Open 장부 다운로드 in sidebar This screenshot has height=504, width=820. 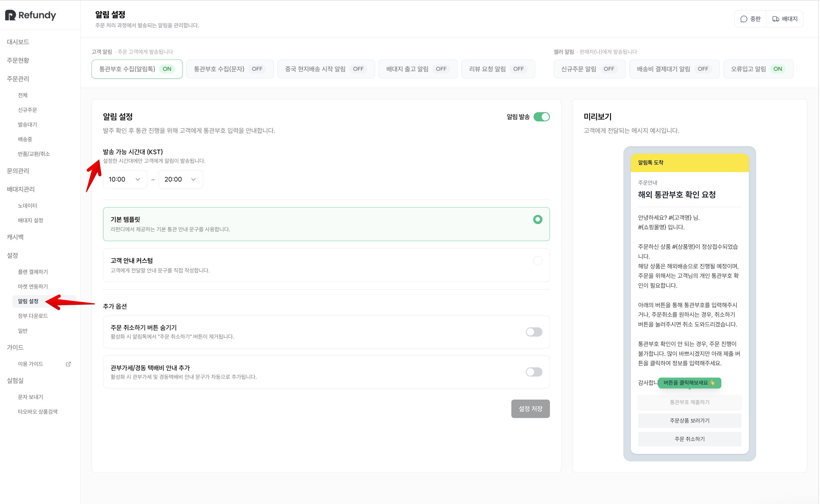[33, 316]
